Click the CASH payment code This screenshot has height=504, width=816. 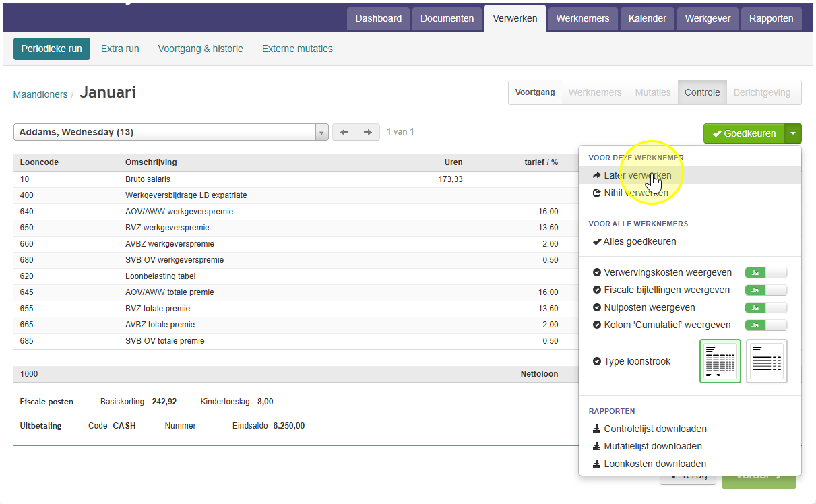(124, 426)
